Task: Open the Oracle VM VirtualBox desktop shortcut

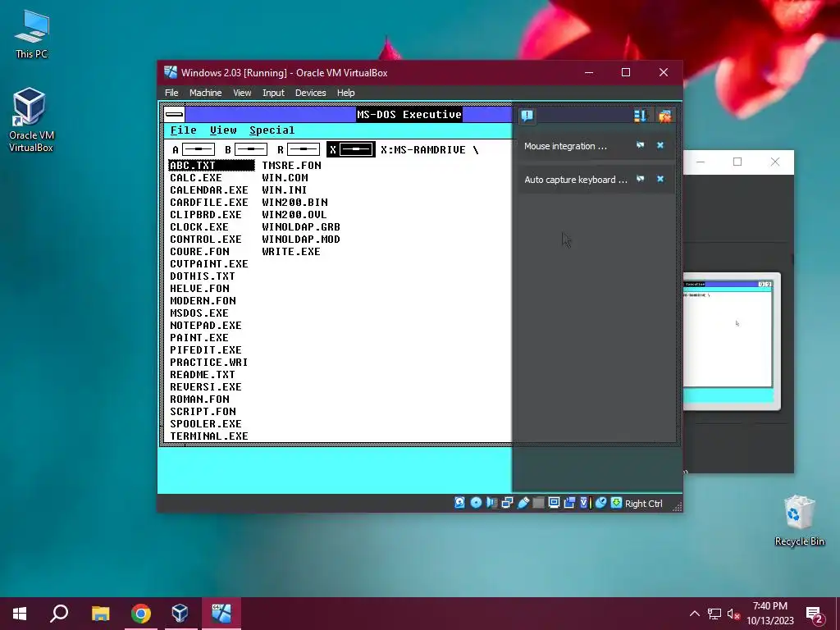Action: click(x=31, y=120)
